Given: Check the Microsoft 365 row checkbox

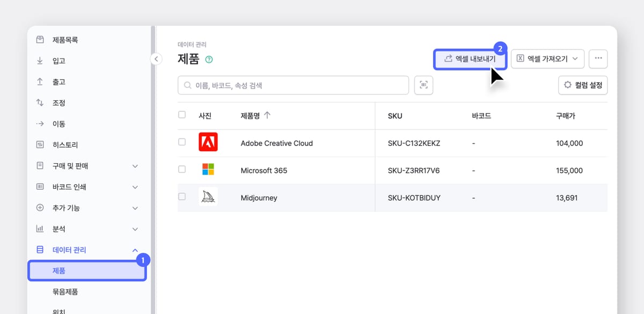Looking at the screenshot, I should click(182, 170).
